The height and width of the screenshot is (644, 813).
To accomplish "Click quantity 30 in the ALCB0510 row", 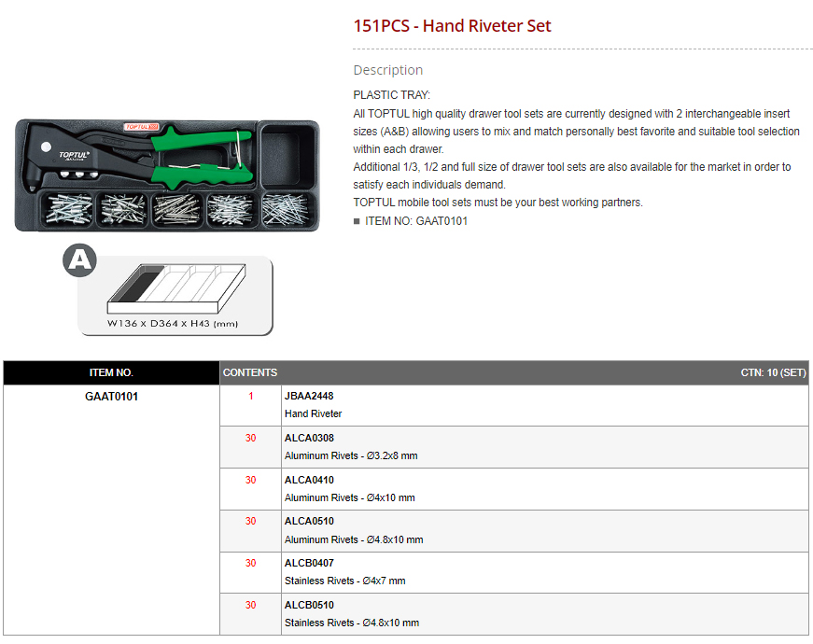I will tap(250, 605).
